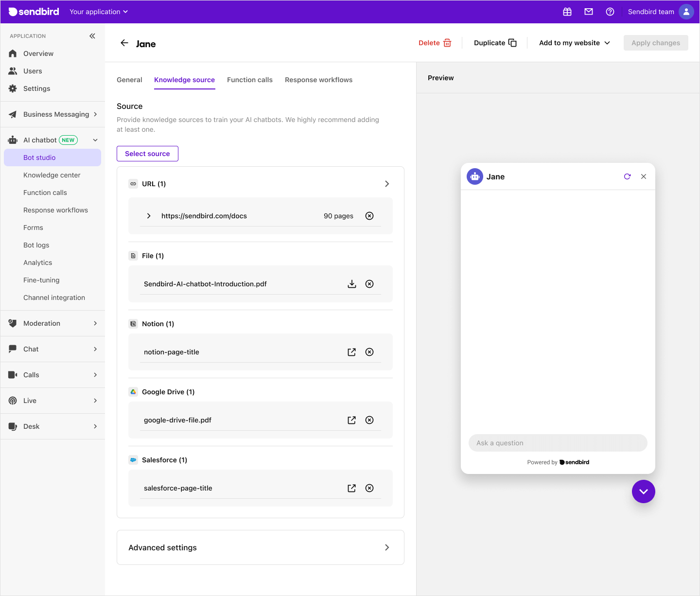Click the Jane bot avatar in preview

click(475, 176)
